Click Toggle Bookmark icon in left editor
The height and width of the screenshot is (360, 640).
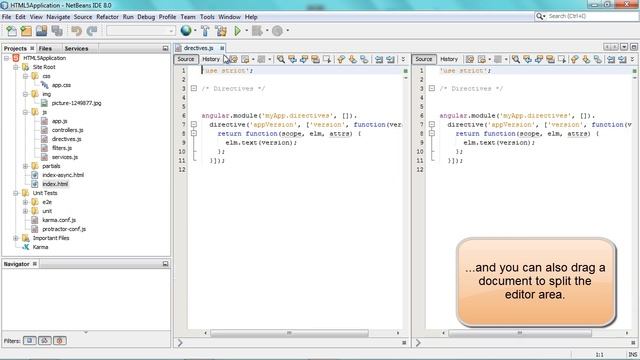[364, 60]
